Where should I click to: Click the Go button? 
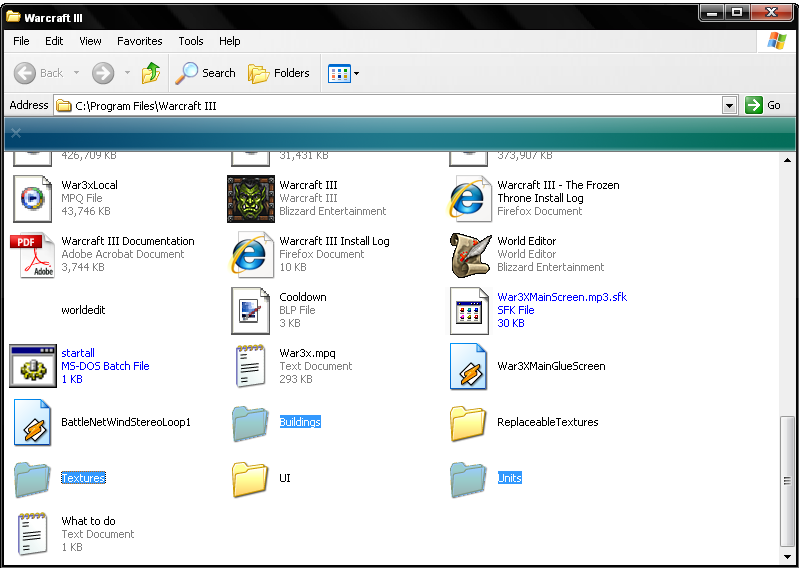pyautogui.click(x=763, y=105)
